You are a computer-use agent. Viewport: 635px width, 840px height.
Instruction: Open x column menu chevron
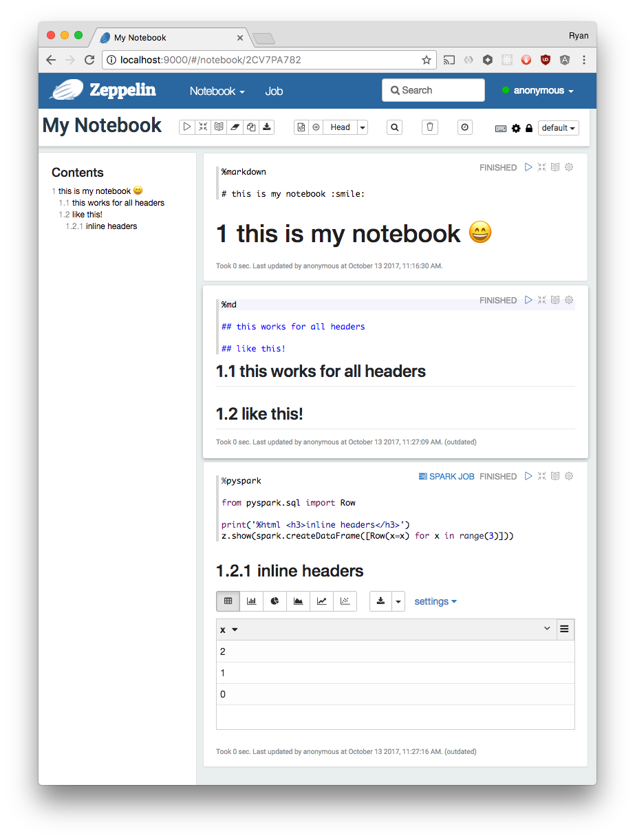point(547,629)
